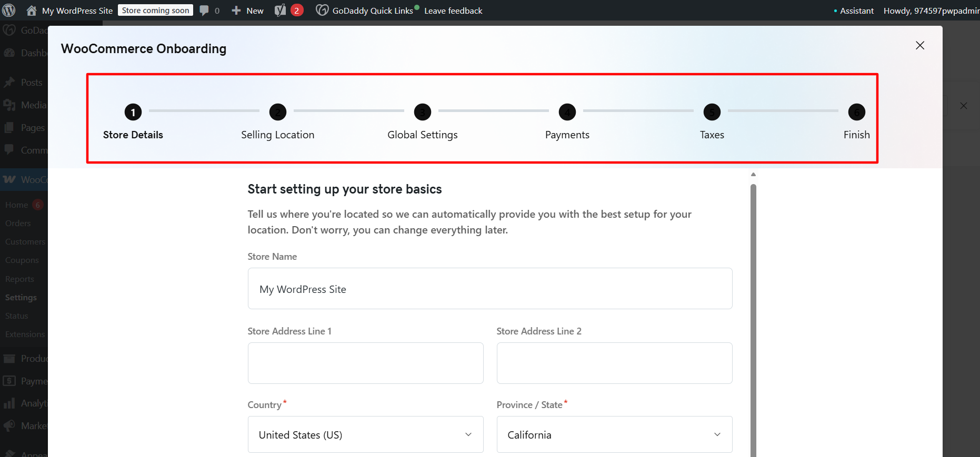The height and width of the screenshot is (457, 980).
Task: Open Settings in WooCommerce submenu
Action: click(x=21, y=298)
